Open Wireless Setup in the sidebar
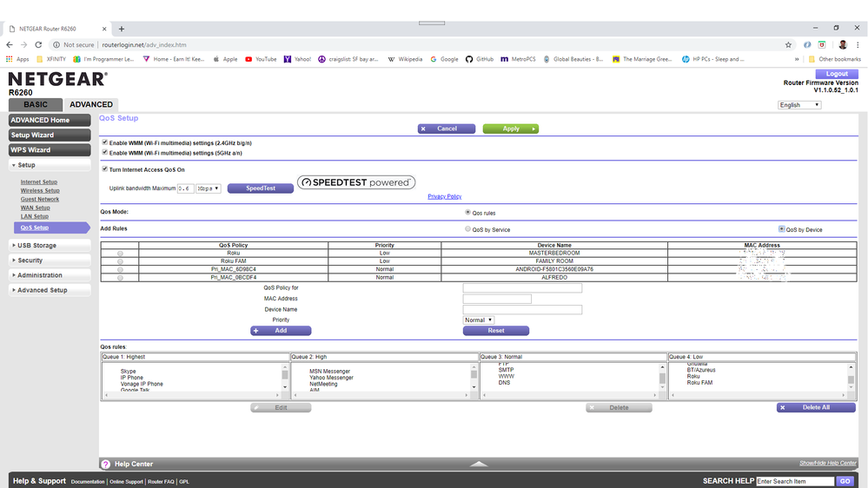 (40, 191)
